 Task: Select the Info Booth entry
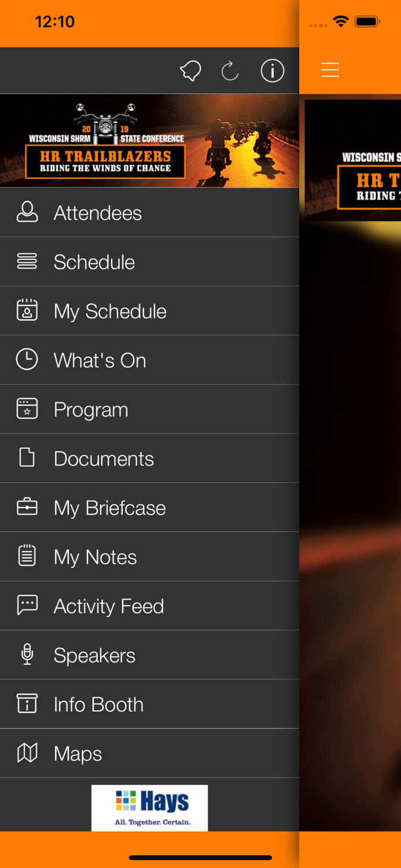pyautogui.click(x=98, y=705)
